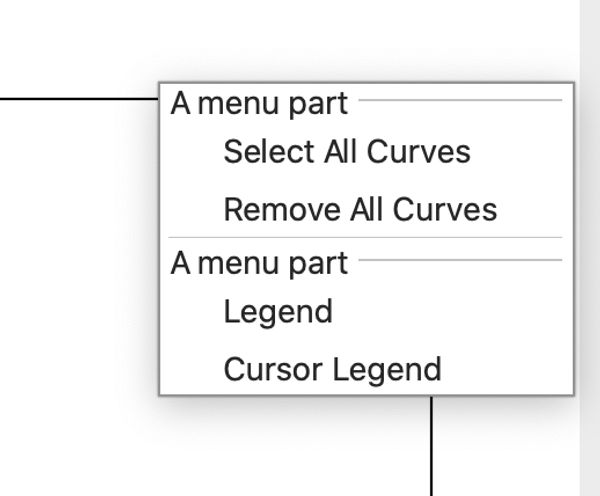This screenshot has height=496, width=600.
Task: Click the indent space before Remove All Curves
Action: pyautogui.click(x=196, y=210)
